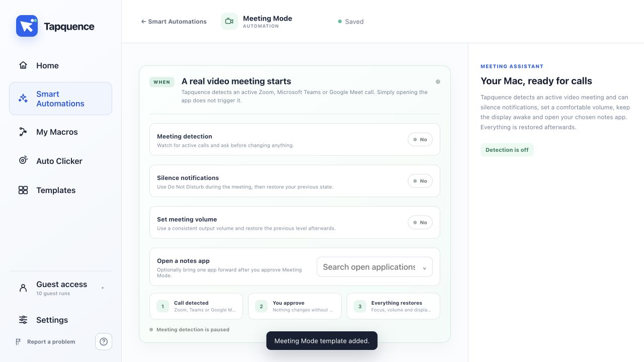Click the Detection is off badge
Viewport: 644px width, 362px height.
click(x=507, y=150)
